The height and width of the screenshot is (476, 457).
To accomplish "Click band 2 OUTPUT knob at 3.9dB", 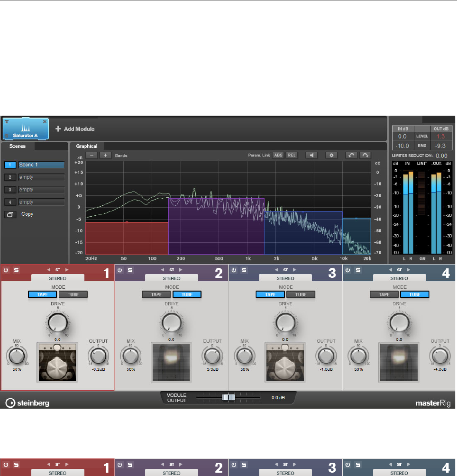I will (212, 356).
